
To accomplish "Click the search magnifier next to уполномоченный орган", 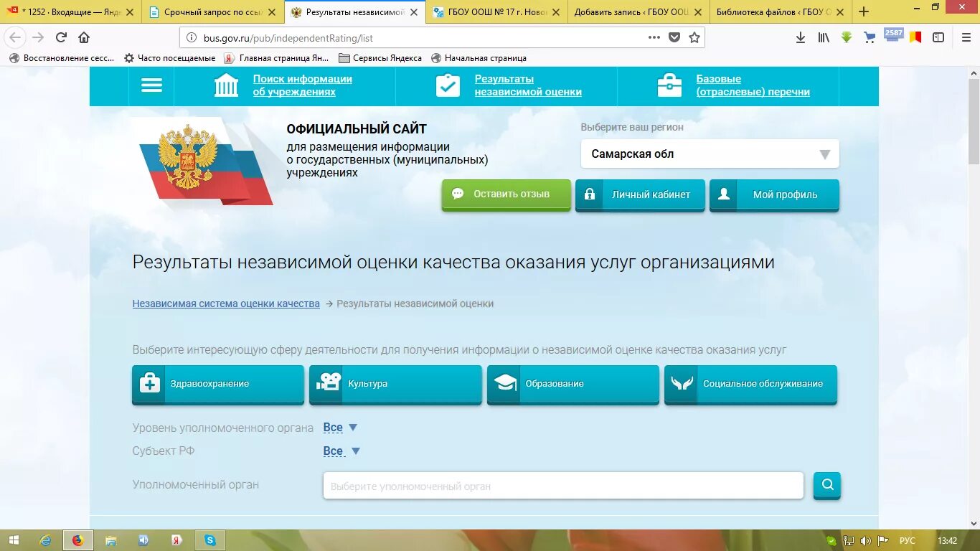I will pyautogui.click(x=826, y=486).
